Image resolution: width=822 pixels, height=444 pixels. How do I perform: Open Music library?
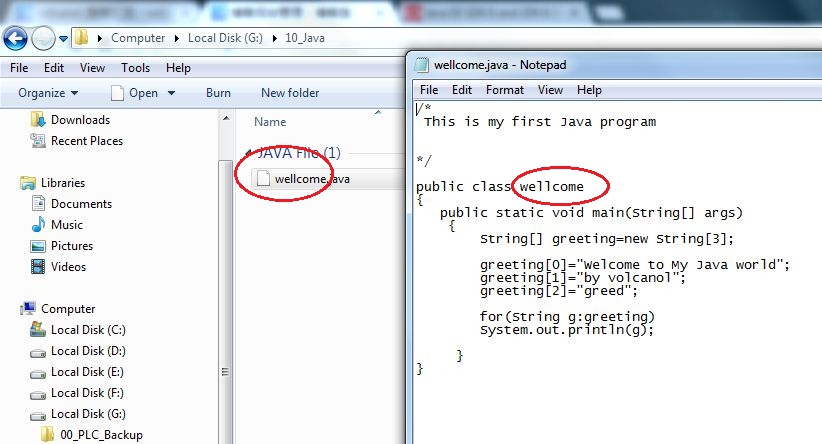67,225
